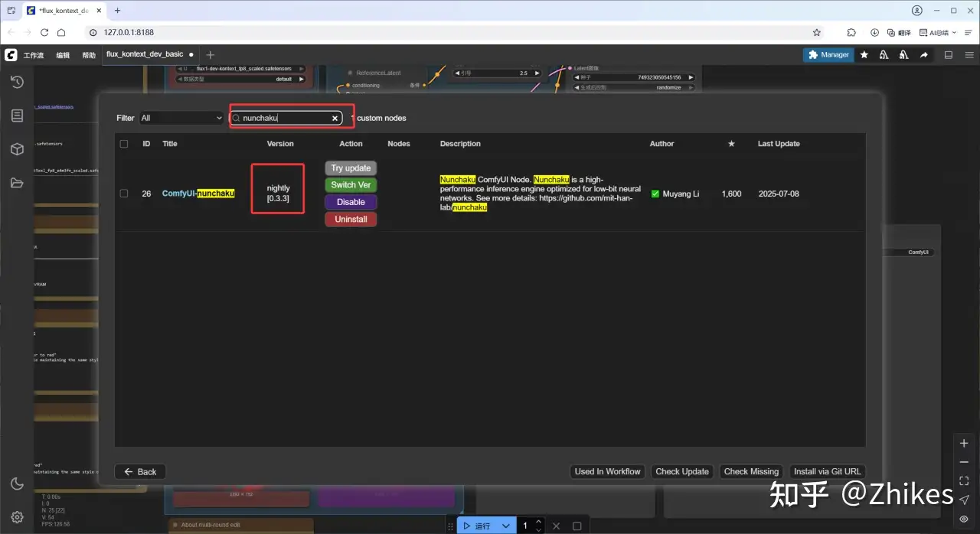Toggle link visibility eye icon
This screenshot has height=534, width=980.
[x=964, y=519]
